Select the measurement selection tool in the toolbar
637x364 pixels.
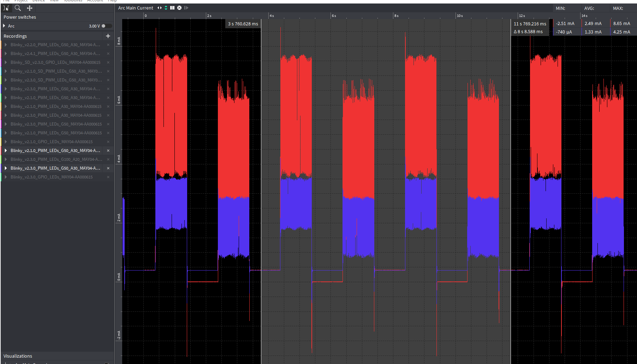point(6,8)
